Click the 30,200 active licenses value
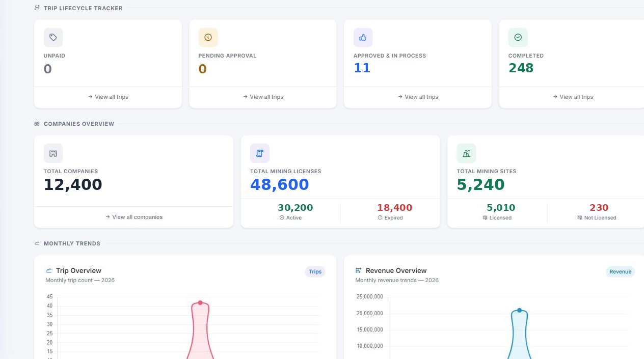644x359 pixels. pos(296,208)
